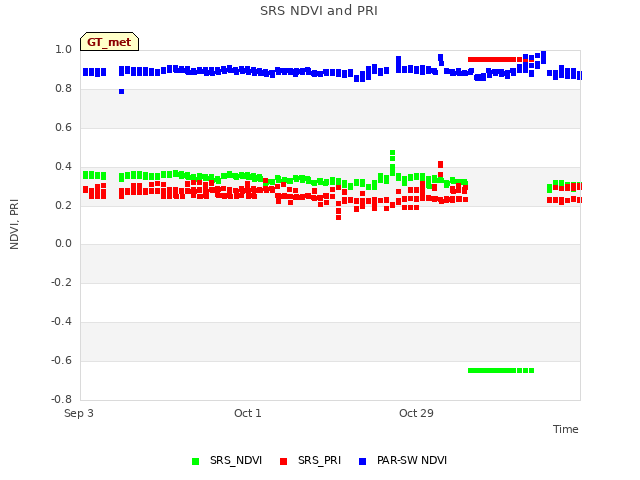Click the Sep 3 x-axis label

[x=79, y=413]
